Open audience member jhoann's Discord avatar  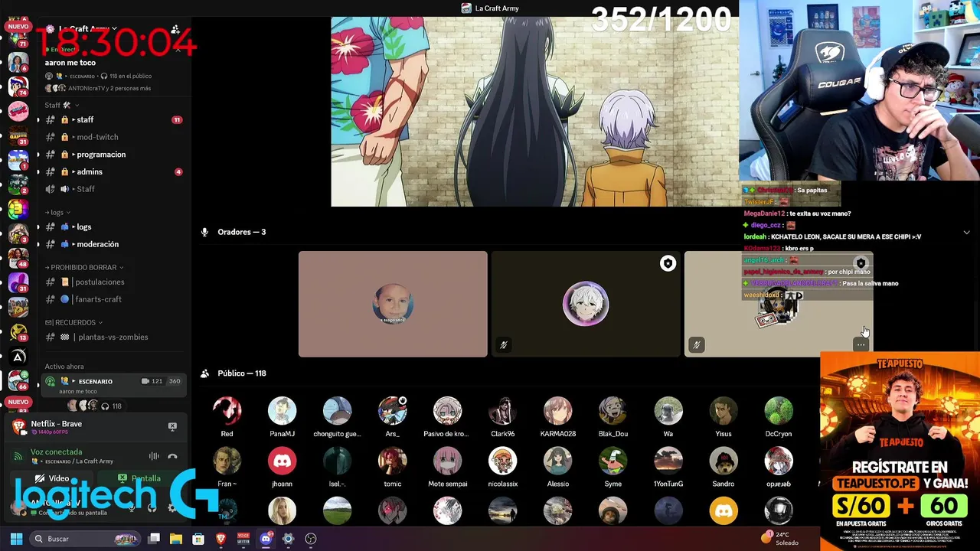pyautogui.click(x=282, y=461)
